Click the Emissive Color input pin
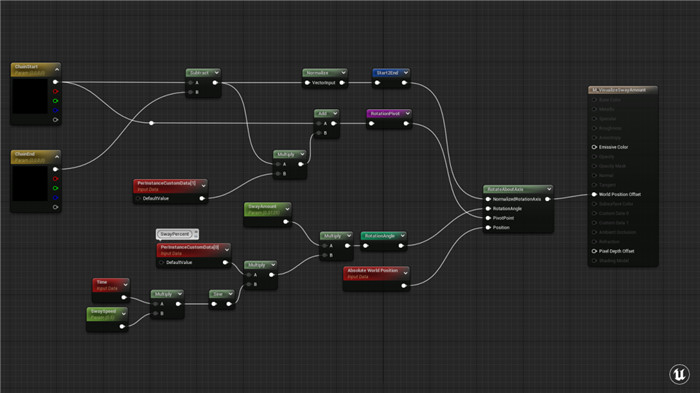700x393 pixels. click(594, 147)
